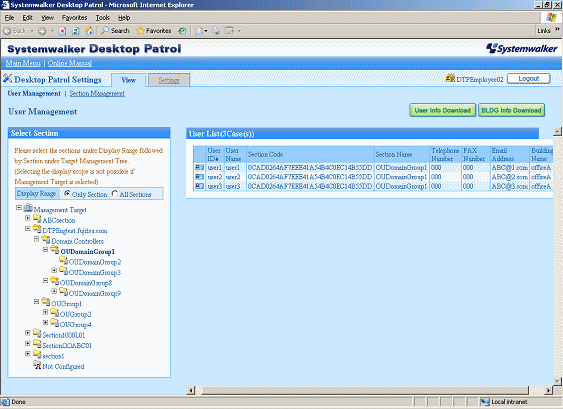Screen dimensions: 563x409
Task: Expand the ABCsection tree node
Action: pos(28,218)
